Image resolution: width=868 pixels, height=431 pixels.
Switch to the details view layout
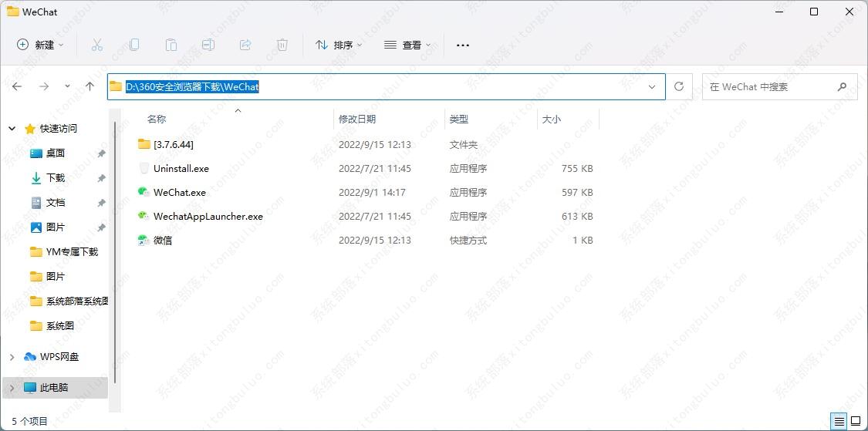[x=839, y=421]
